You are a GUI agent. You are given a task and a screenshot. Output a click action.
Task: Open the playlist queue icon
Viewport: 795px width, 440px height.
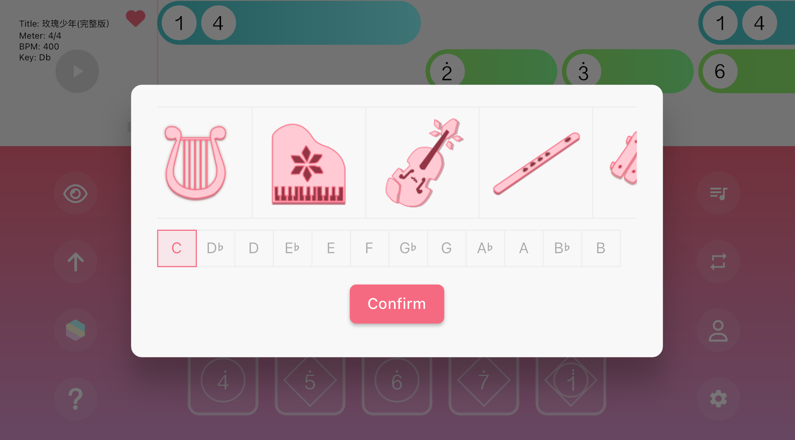tap(718, 193)
